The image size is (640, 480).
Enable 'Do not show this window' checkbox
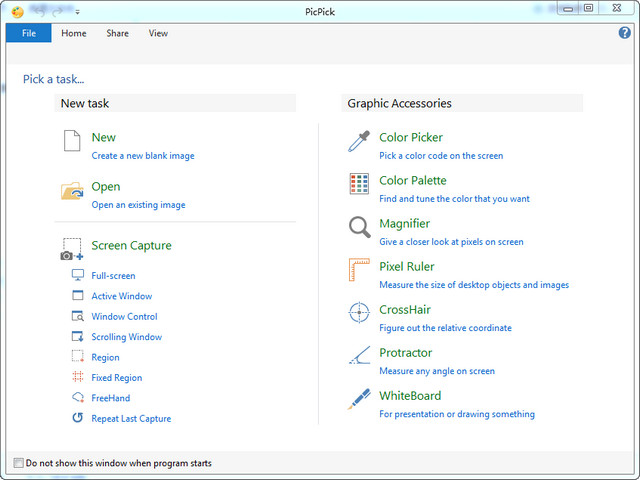[18, 463]
